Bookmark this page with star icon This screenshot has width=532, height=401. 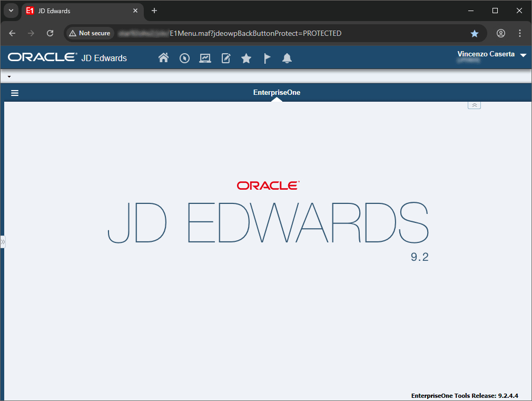pyautogui.click(x=475, y=33)
